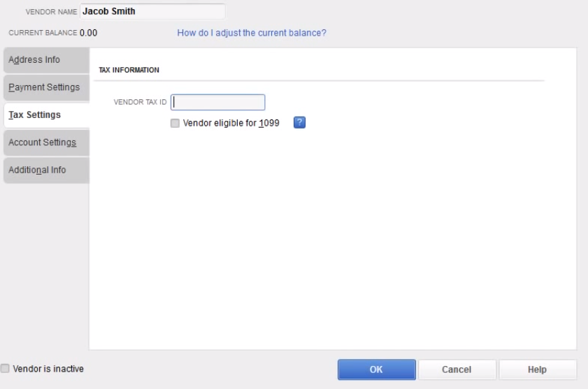Click the Vendor Name field containing Jacob Smith
The image size is (588, 389).
(x=152, y=11)
